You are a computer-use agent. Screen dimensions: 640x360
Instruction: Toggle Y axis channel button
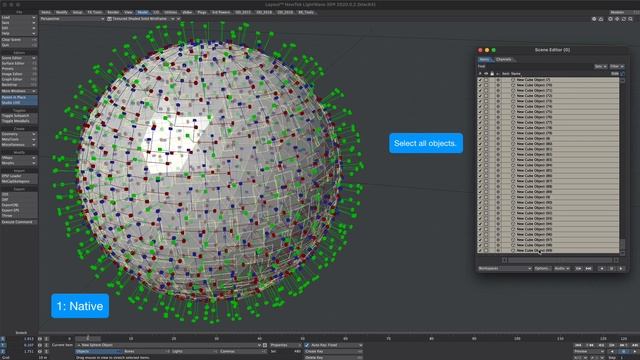3,345
